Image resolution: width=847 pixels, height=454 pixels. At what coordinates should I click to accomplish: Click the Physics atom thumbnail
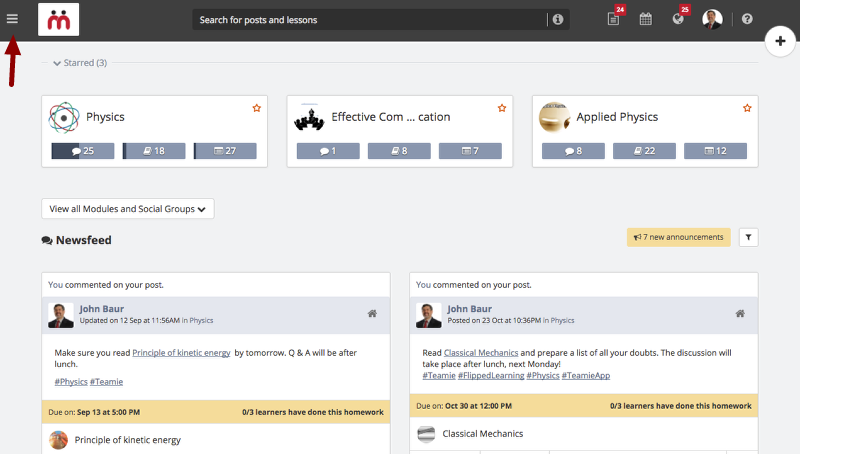click(x=64, y=117)
